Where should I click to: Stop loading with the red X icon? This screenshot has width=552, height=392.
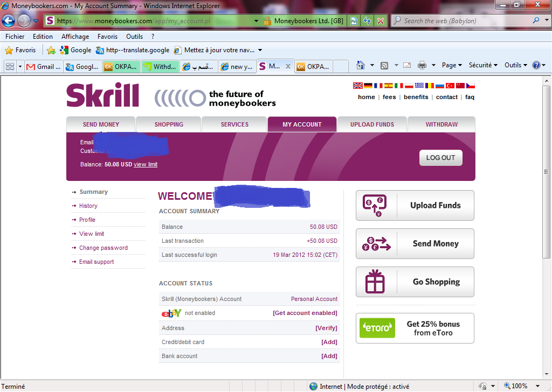[381, 21]
